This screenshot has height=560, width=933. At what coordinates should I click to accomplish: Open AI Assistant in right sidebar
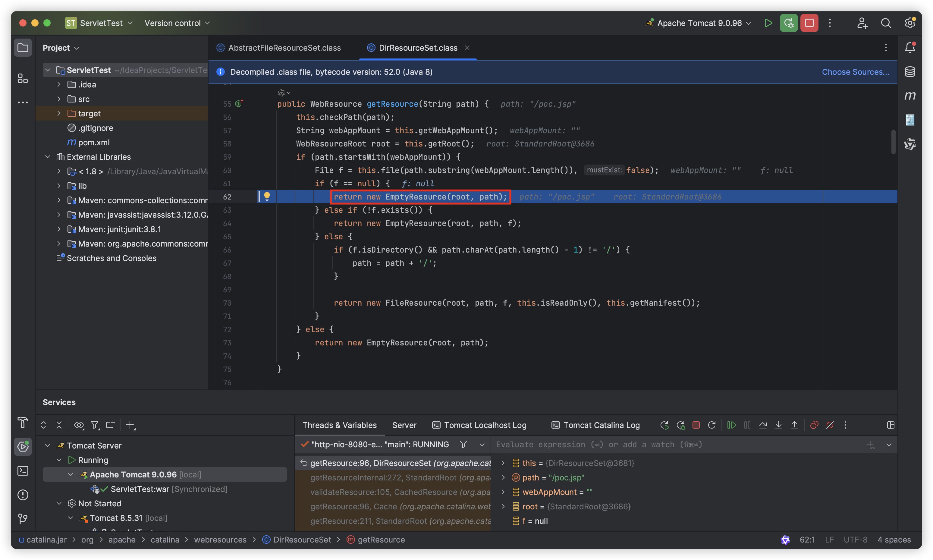click(x=909, y=144)
